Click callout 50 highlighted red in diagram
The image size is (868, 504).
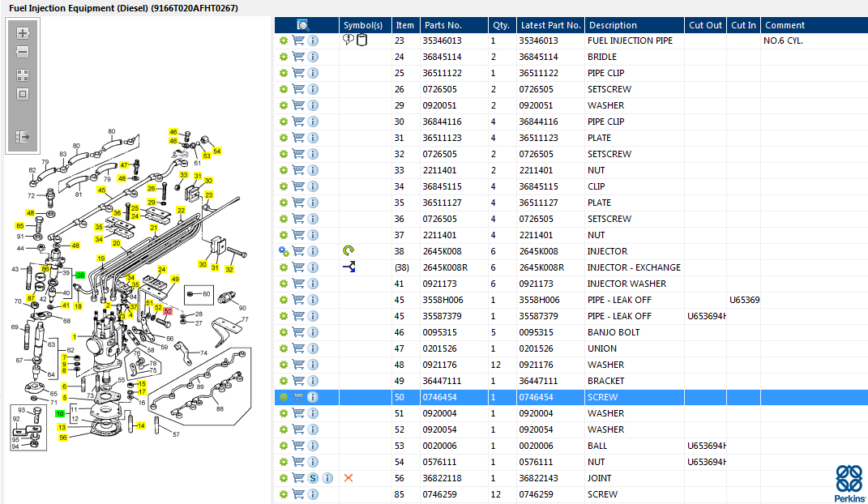point(168,311)
